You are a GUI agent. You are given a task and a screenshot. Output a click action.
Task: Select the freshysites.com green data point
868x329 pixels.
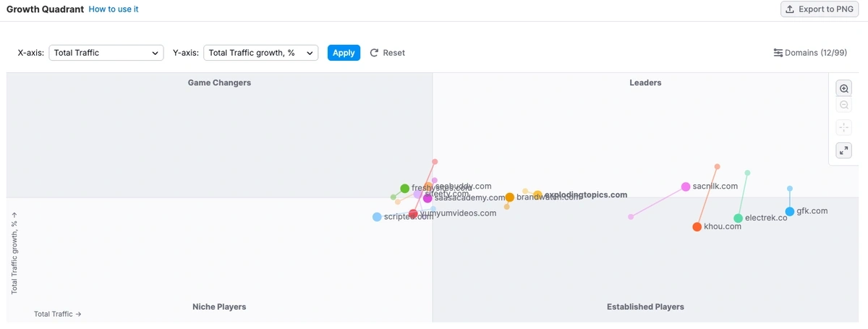point(405,189)
